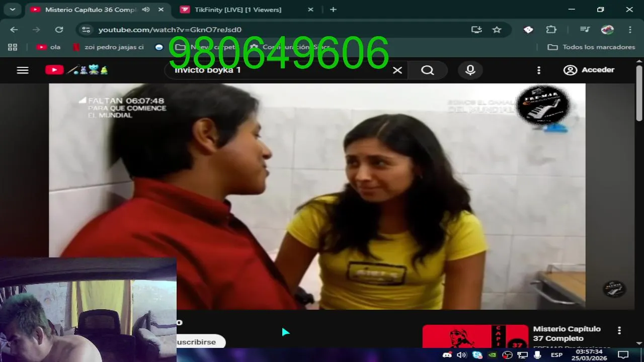Open Skype tray icon
644x362 pixels.
pyautogui.click(x=477, y=355)
